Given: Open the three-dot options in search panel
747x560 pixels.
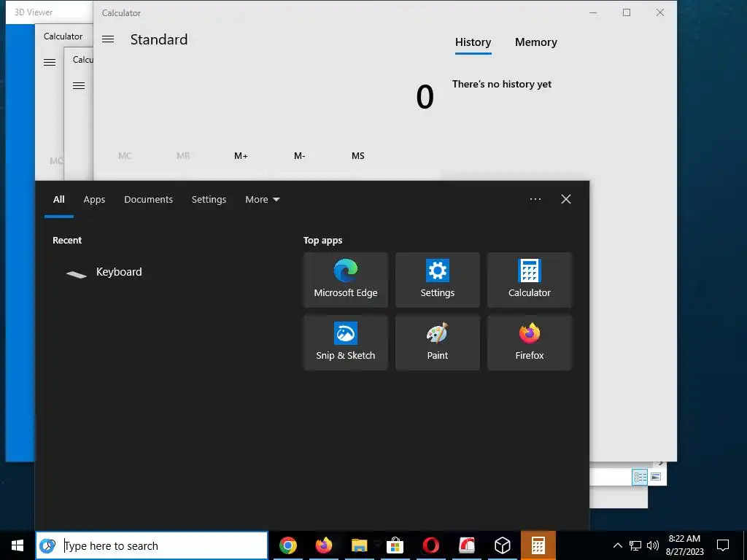Looking at the screenshot, I should tap(535, 199).
